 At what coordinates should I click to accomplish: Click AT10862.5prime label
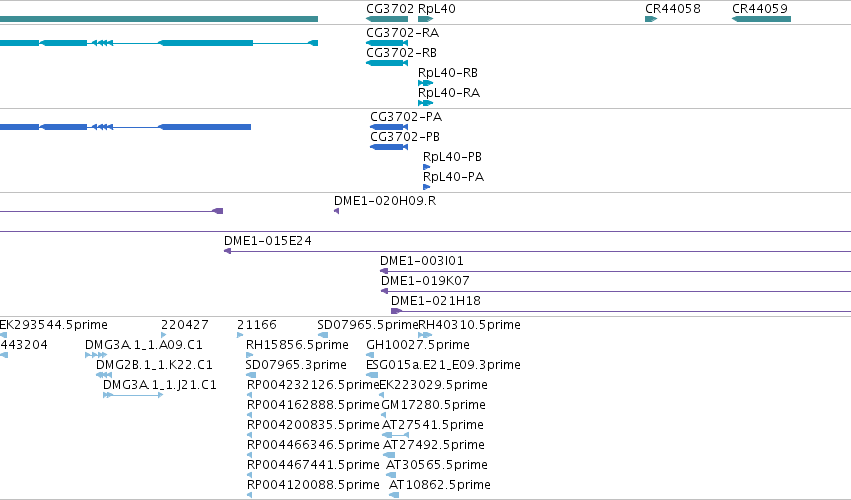point(440,485)
